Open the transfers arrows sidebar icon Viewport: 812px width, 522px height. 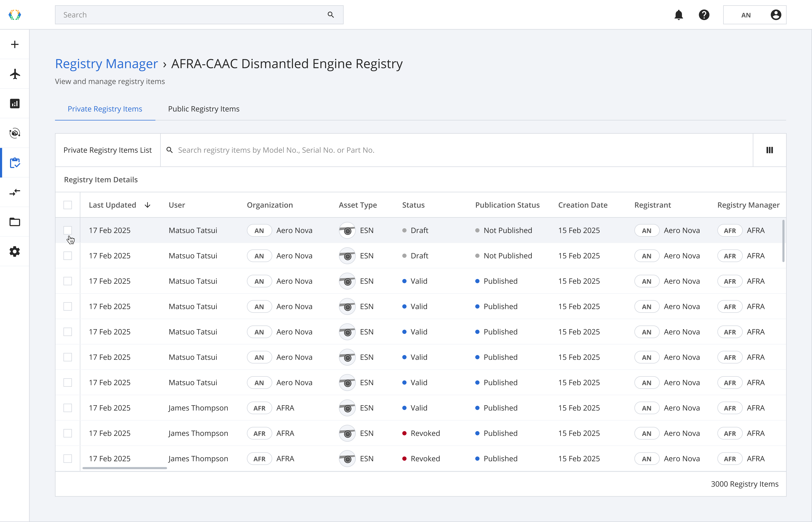pyautogui.click(x=15, y=192)
